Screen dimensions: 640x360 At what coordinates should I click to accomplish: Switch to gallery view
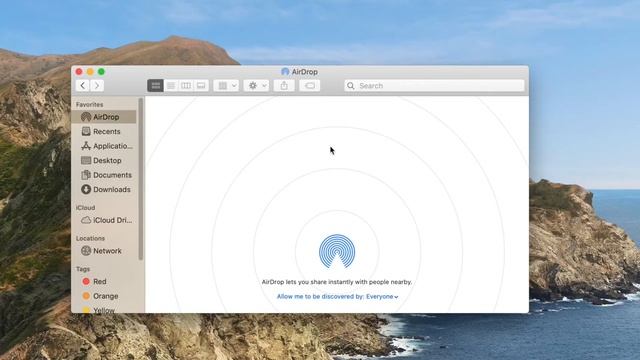tap(201, 85)
